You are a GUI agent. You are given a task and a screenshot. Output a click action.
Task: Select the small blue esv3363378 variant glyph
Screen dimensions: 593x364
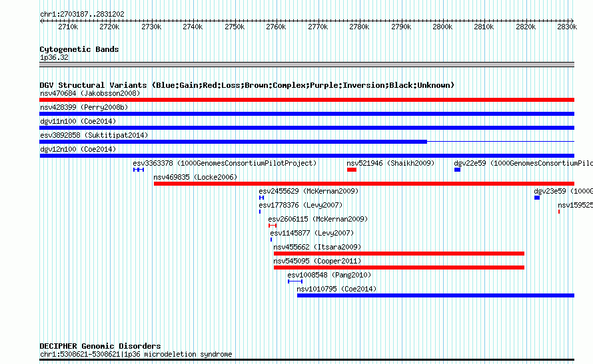click(139, 170)
